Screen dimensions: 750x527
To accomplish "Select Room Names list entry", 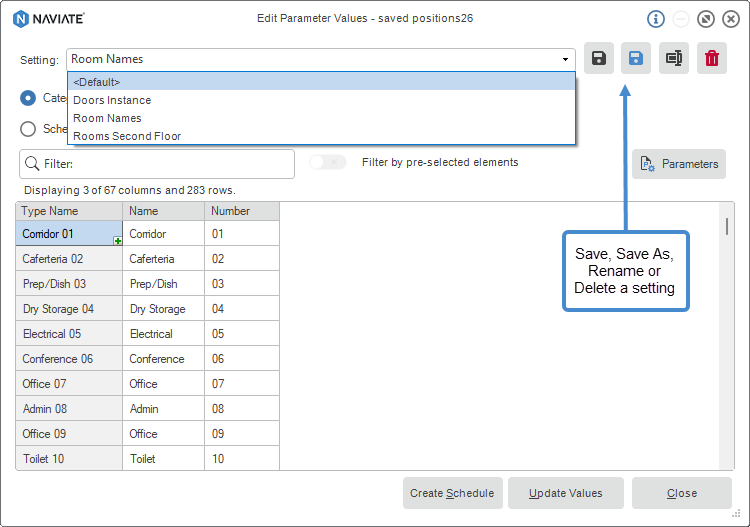I will pos(107,118).
